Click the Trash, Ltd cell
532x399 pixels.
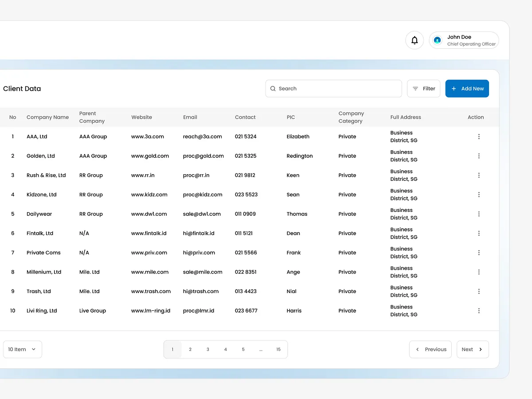coord(39,291)
